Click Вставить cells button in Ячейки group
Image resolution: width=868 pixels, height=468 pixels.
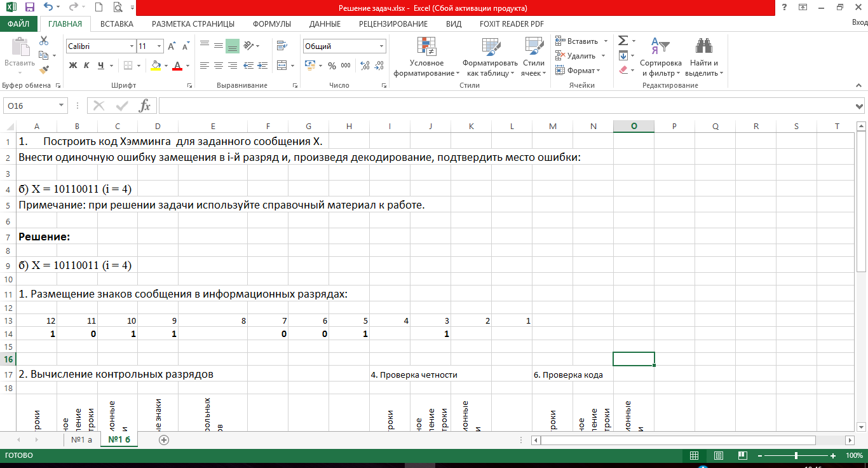(x=577, y=41)
